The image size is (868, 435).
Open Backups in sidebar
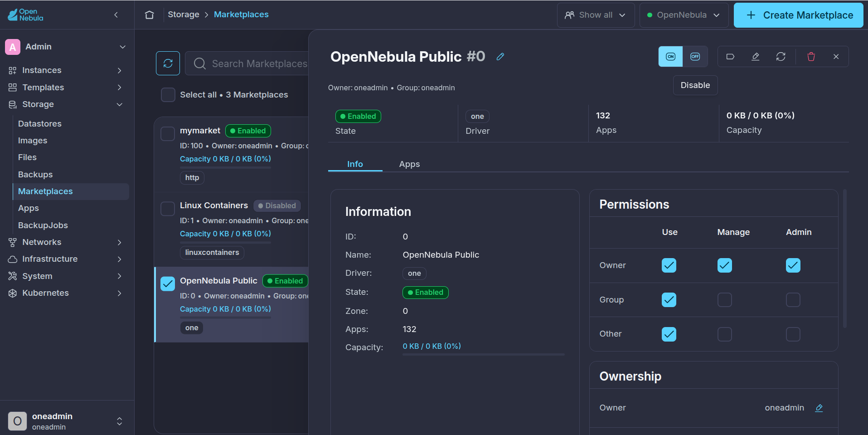point(35,175)
